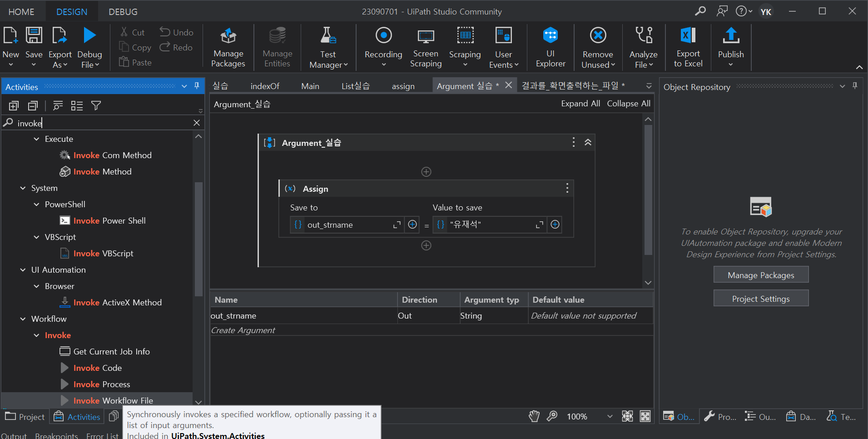This screenshot has width=868, height=439.
Task: Save the current workflow
Action: pyautogui.click(x=34, y=36)
